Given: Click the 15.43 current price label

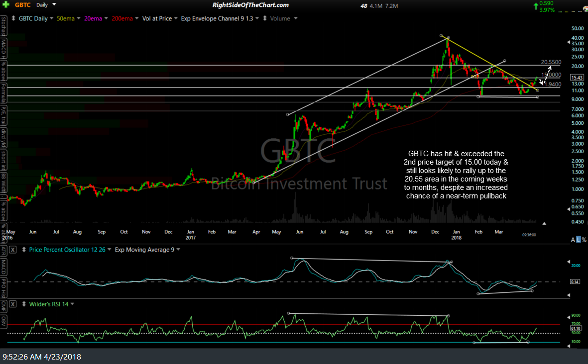Looking at the screenshot, I should [x=576, y=78].
